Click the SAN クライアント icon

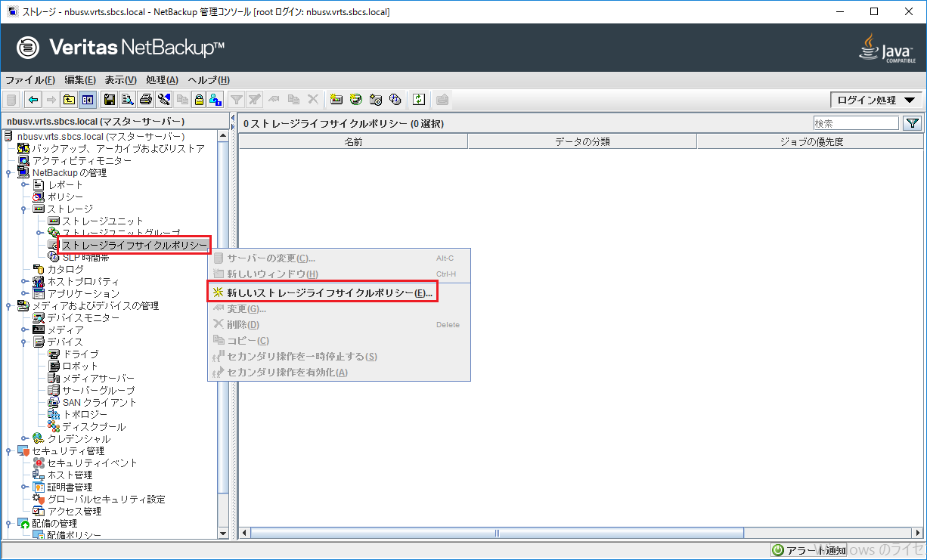54,403
